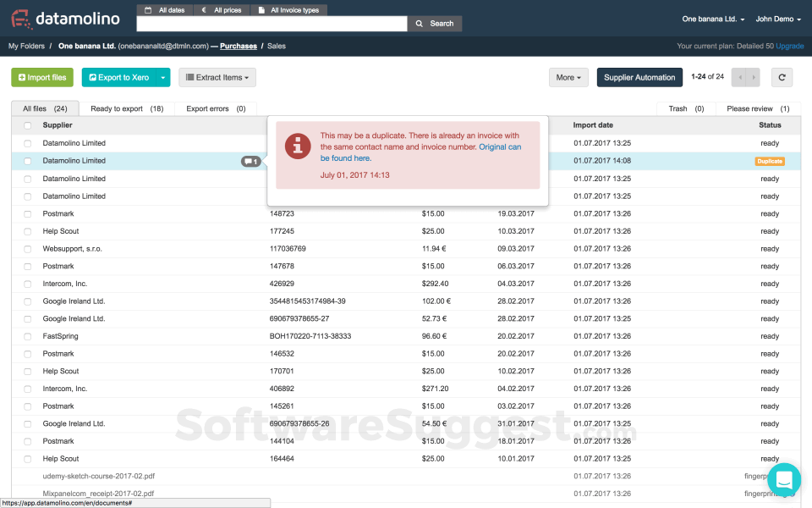
Task: Open the All dates filter
Action: pos(165,10)
